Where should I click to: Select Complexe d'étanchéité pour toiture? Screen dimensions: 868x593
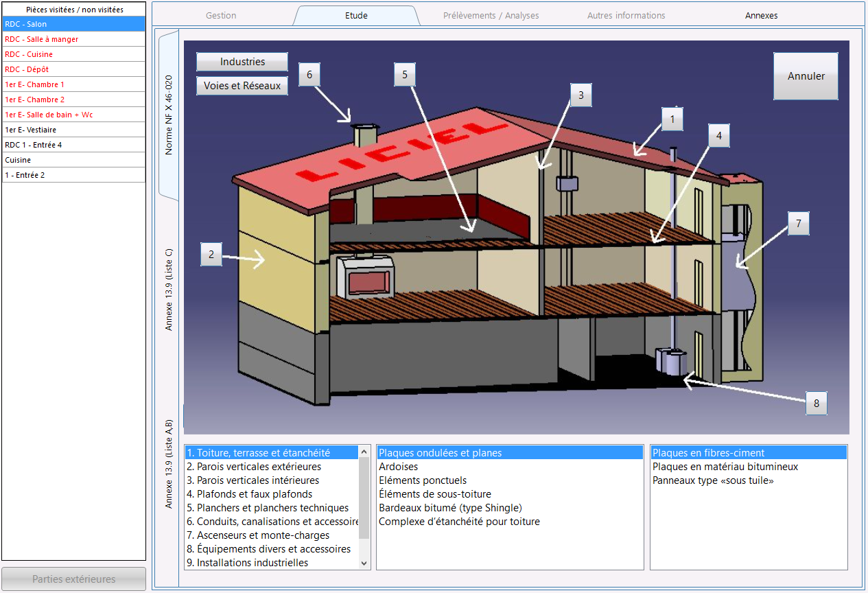pos(510,522)
